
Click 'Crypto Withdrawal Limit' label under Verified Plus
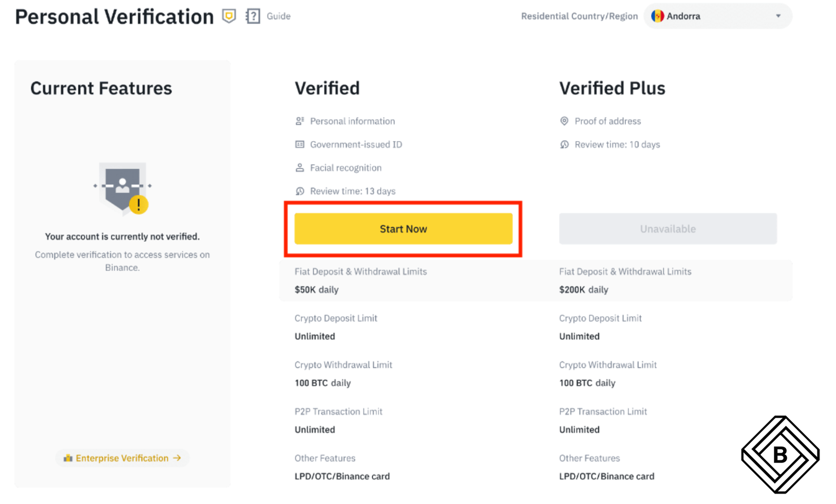tap(608, 365)
